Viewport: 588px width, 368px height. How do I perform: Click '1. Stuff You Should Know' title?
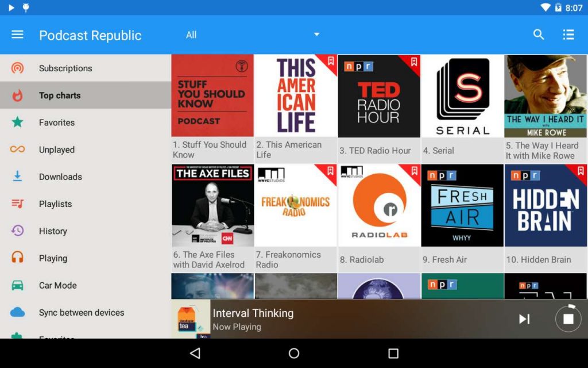(210, 149)
